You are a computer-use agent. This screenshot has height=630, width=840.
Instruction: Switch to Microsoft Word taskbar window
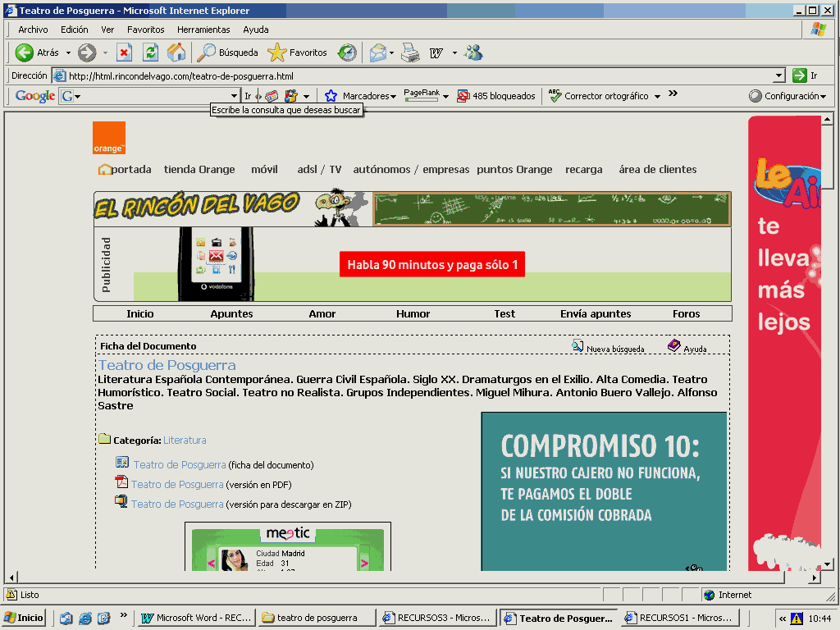pos(195,618)
